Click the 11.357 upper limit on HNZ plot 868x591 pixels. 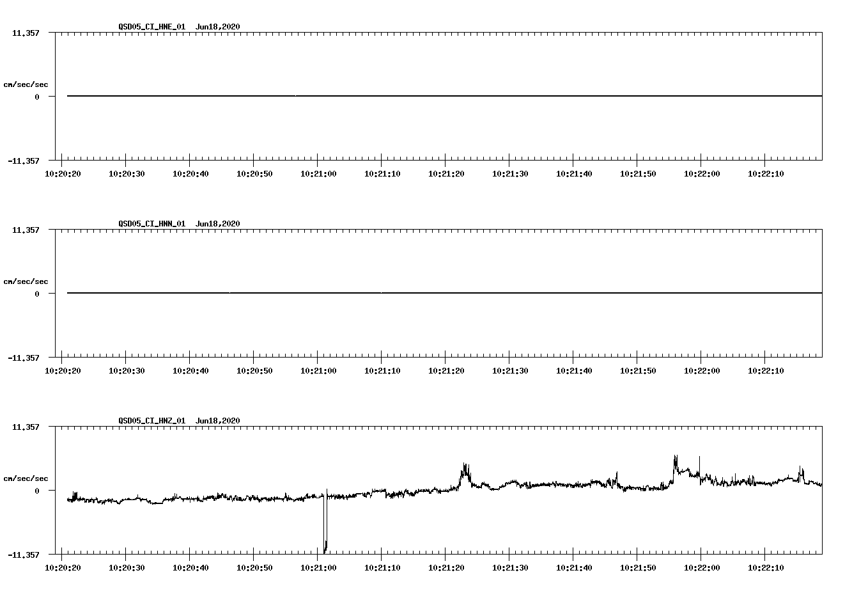point(26,427)
